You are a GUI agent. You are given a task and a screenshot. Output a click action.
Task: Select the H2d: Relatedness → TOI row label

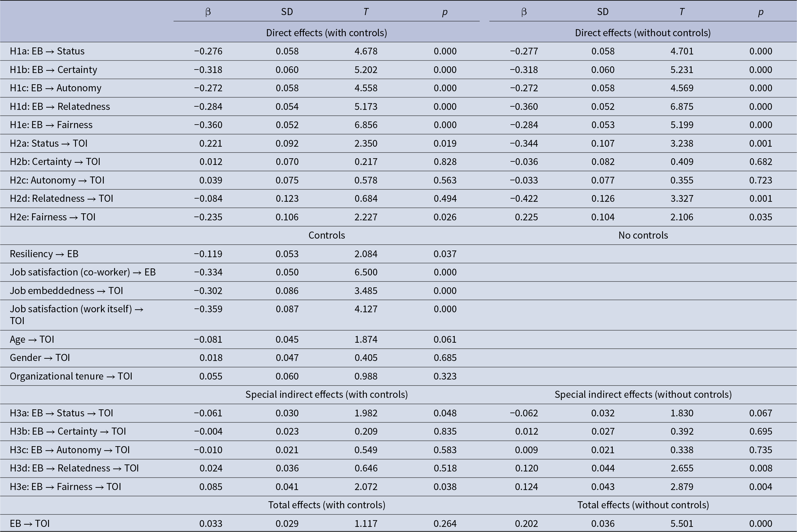pyautogui.click(x=62, y=199)
